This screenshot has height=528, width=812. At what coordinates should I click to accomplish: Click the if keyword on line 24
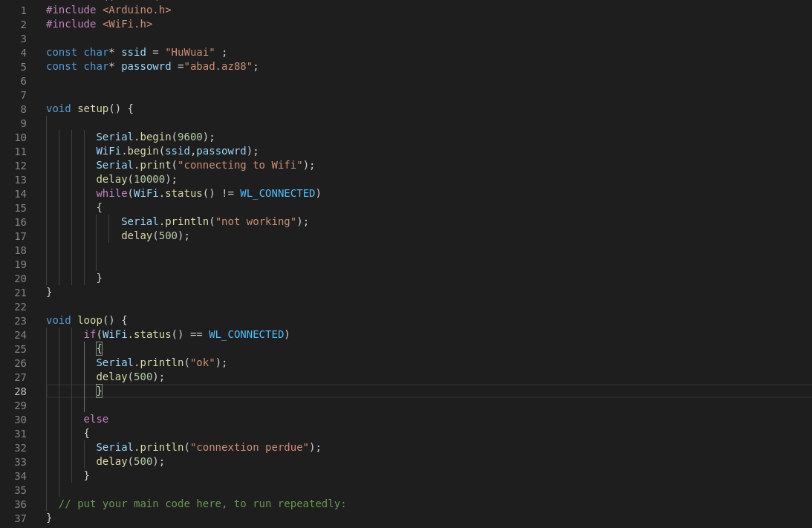coord(90,334)
